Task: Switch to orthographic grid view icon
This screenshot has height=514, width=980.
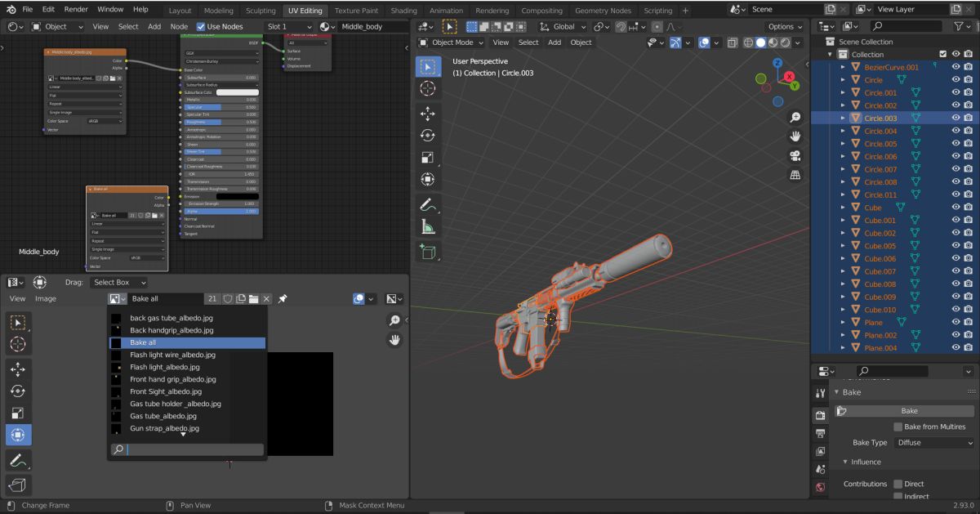Action: [x=795, y=175]
